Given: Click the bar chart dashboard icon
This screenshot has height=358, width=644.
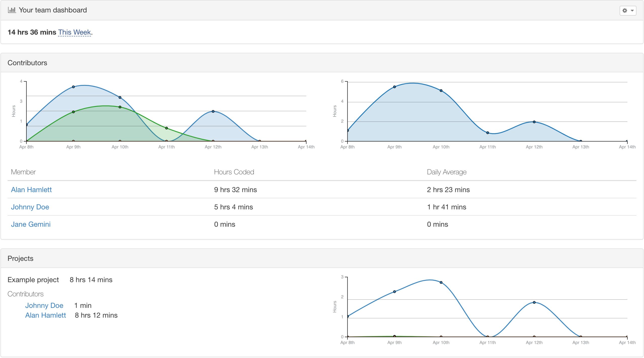Looking at the screenshot, I should point(12,10).
